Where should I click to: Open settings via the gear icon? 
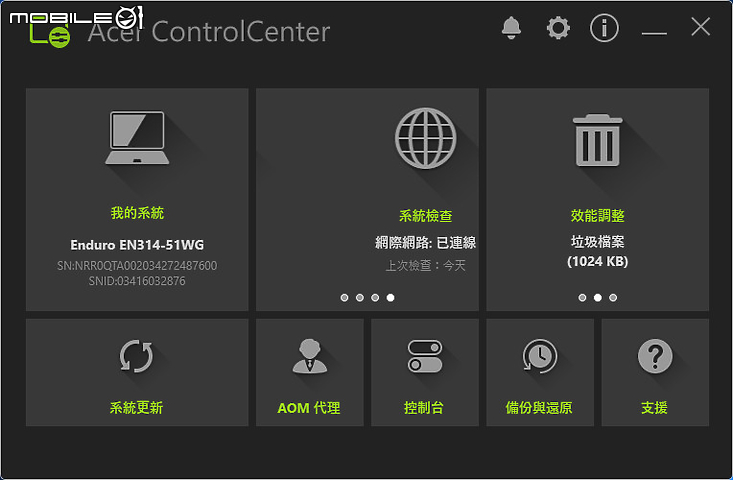click(x=558, y=28)
